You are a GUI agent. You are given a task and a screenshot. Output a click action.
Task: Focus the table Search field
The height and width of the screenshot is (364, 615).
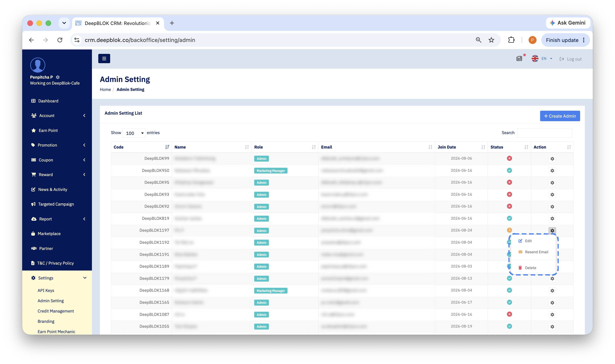(x=544, y=133)
